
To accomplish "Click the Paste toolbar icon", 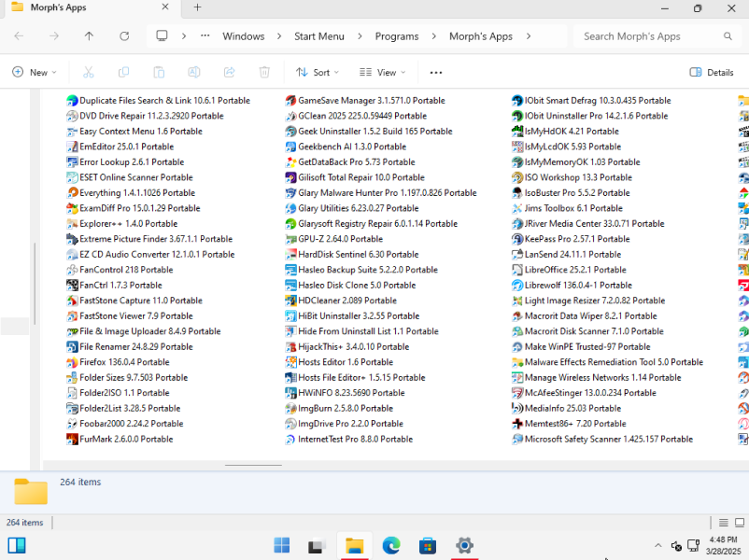I will click(x=159, y=73).
